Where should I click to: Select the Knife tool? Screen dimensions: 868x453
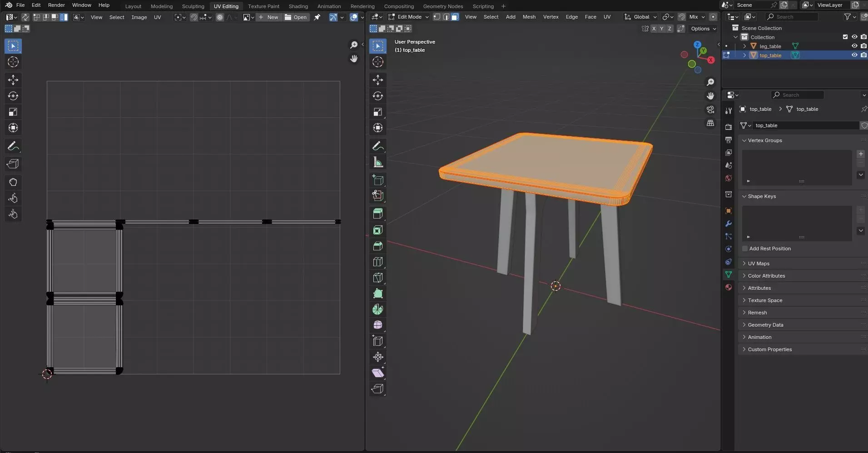click(x=378, y=278)
